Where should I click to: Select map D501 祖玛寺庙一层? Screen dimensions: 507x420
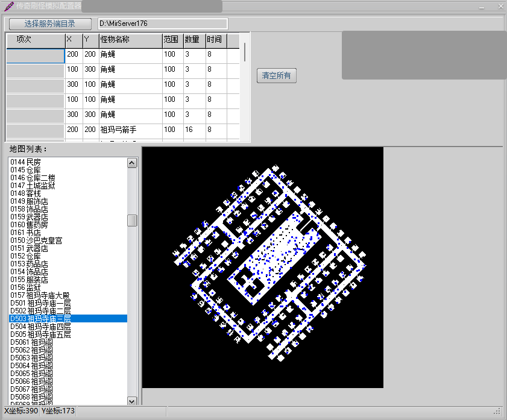tap(68, 303)
